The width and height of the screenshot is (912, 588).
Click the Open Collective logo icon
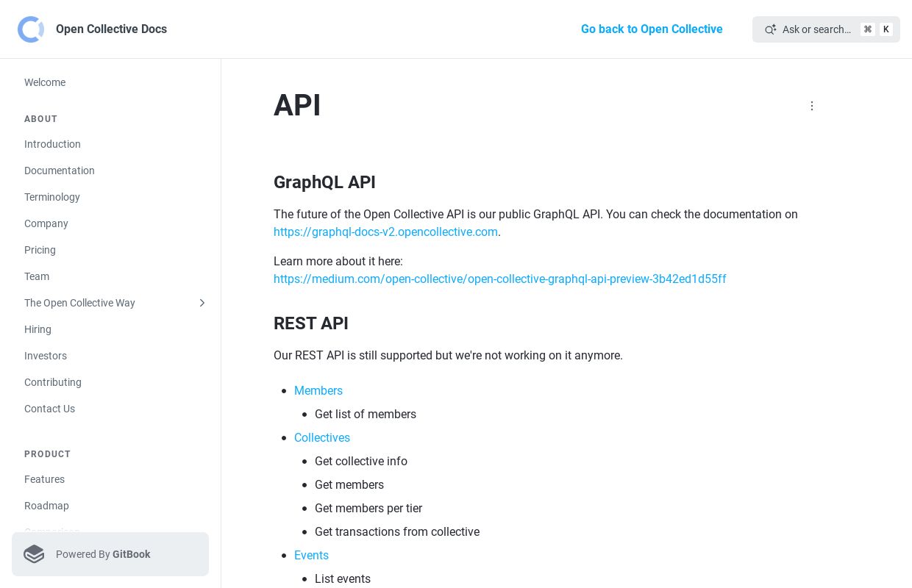[x=31, y=29]
